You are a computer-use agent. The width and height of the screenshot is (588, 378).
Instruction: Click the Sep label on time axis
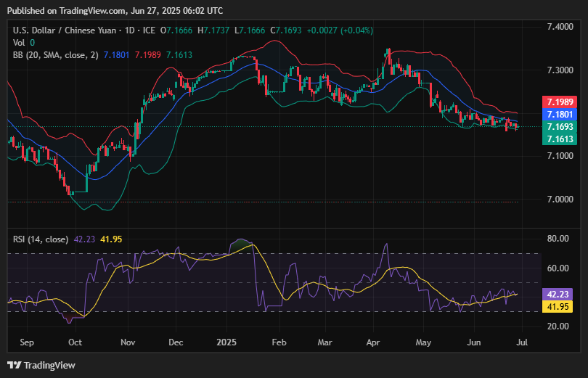coord(27,342)
